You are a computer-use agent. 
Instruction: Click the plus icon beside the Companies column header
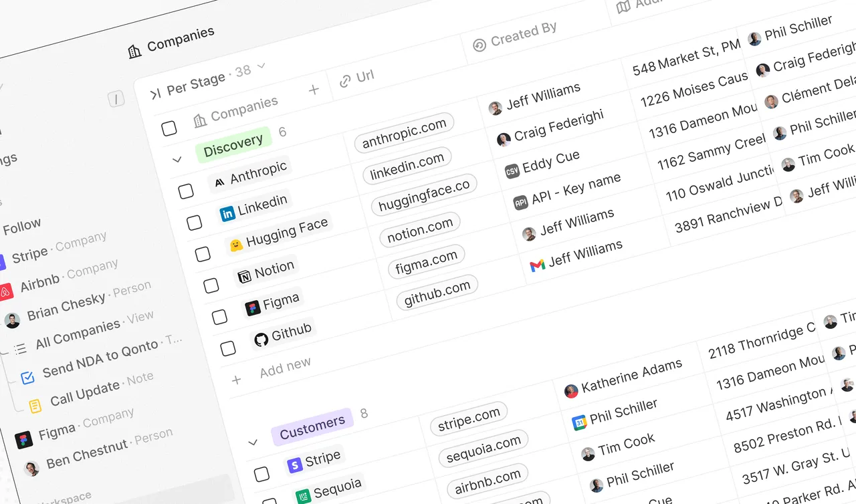tap(314, 90)
